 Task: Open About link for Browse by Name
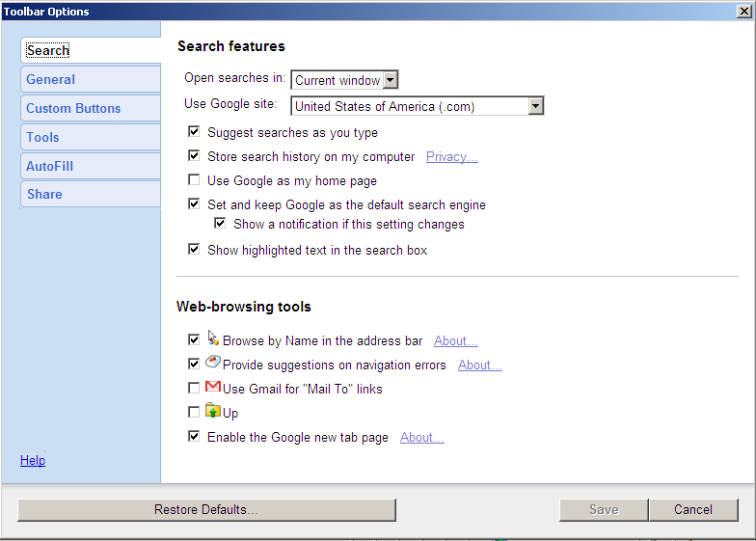click(x=455, y=341)
